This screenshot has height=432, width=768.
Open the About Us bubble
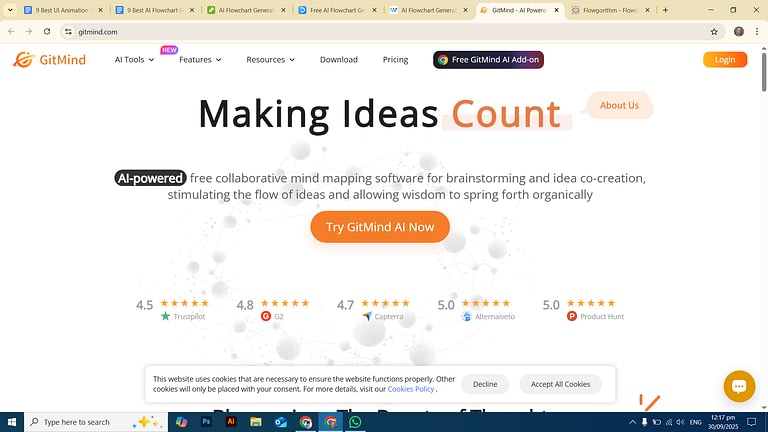619,105
